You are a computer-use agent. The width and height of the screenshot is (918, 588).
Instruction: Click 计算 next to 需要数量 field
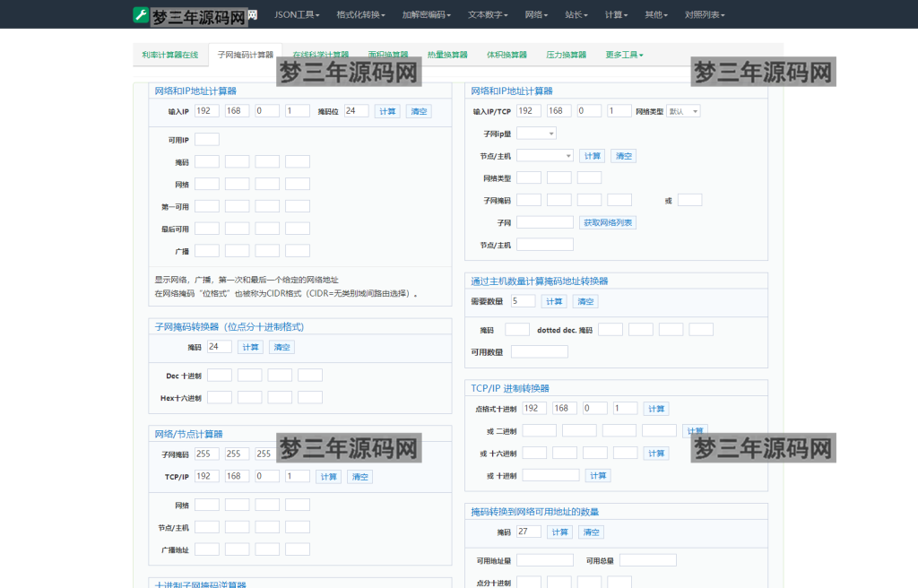tap(554, 301)
